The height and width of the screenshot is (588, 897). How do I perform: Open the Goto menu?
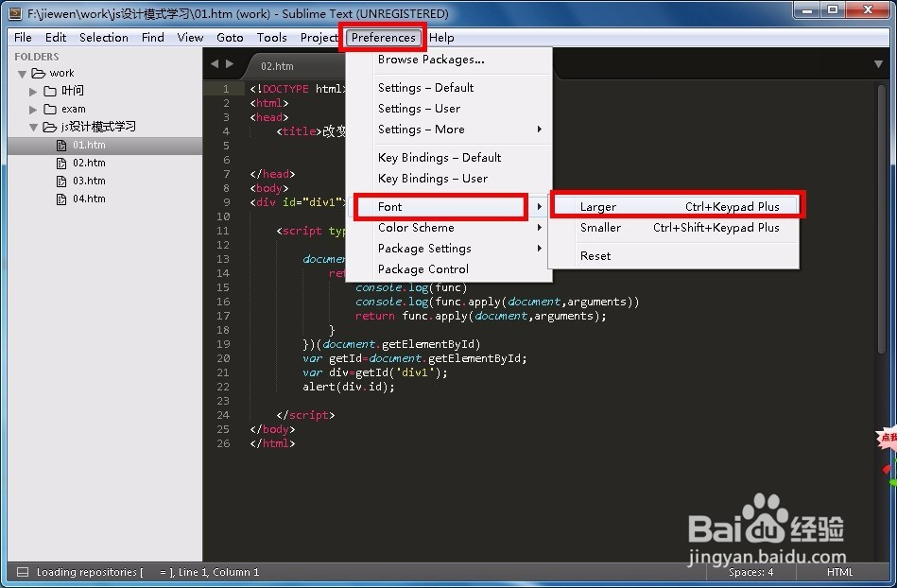tap(230, 37)
